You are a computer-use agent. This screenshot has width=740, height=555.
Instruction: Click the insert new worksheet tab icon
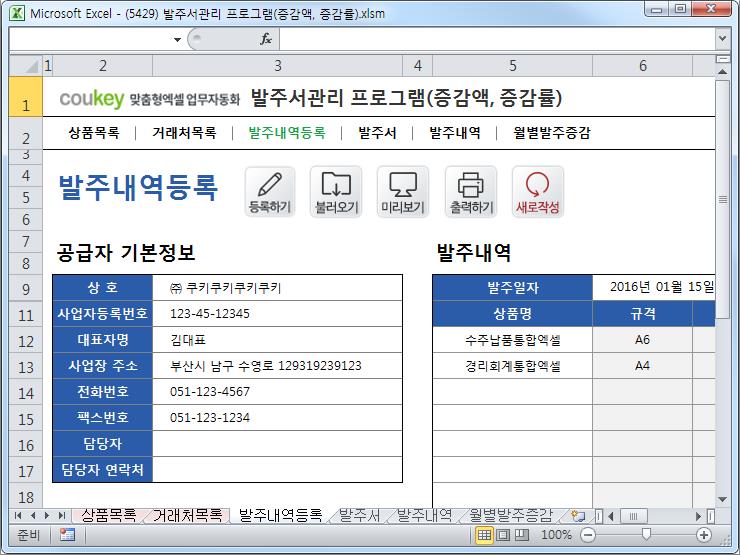tap(578, 515)
